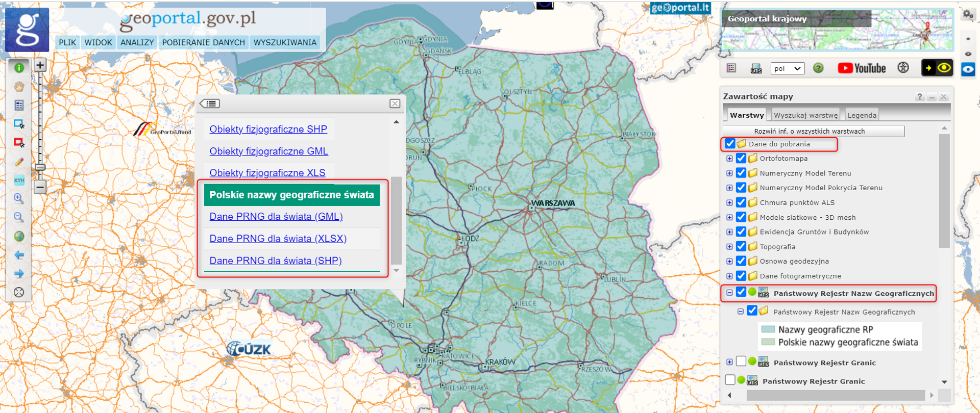Viewport: 980px width, 413px height.
Task: Click the globe full extent icon
Action: pos(19,236)
